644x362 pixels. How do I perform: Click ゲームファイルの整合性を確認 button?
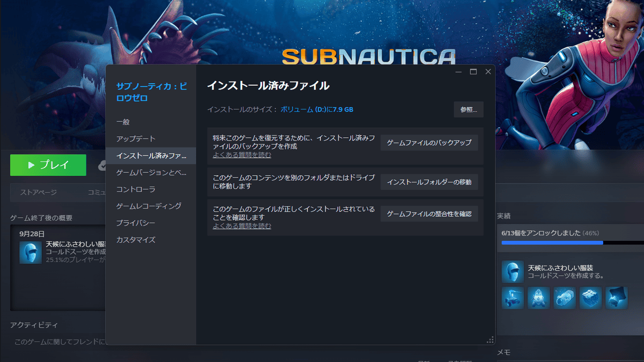429,214
